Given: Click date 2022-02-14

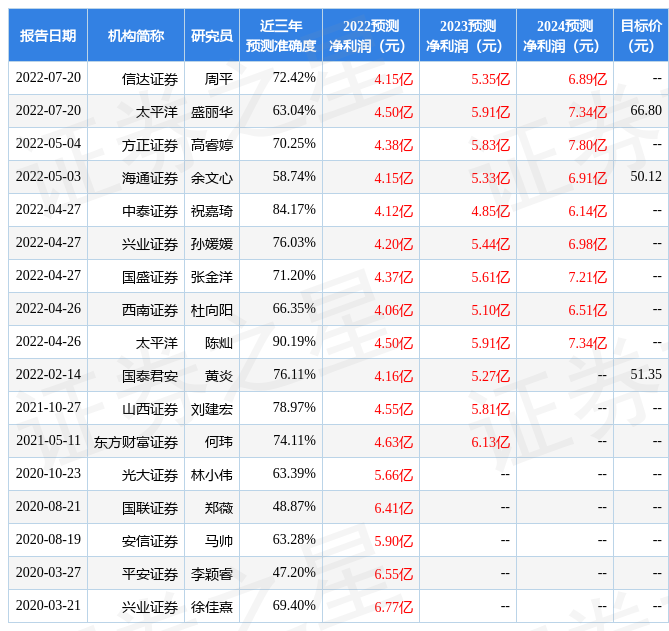Looking at the screenshot, I should [48, 375].
